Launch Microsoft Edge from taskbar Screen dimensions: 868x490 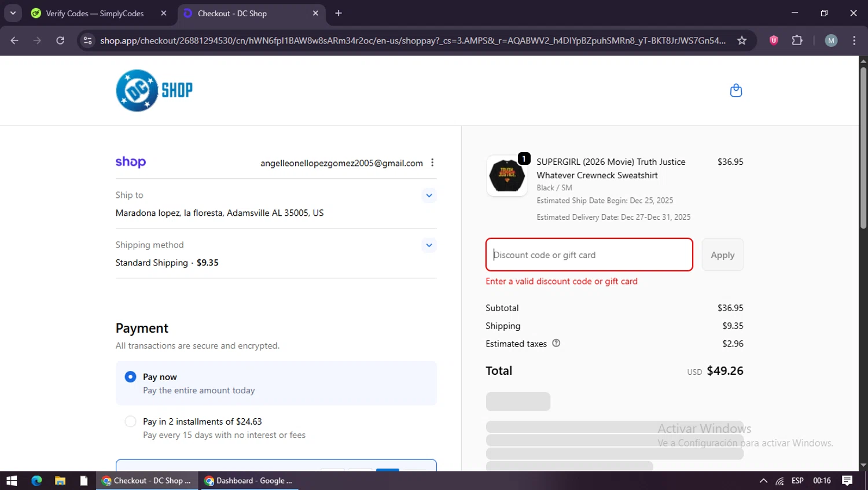pyautogui.click(x=36, y=481)
